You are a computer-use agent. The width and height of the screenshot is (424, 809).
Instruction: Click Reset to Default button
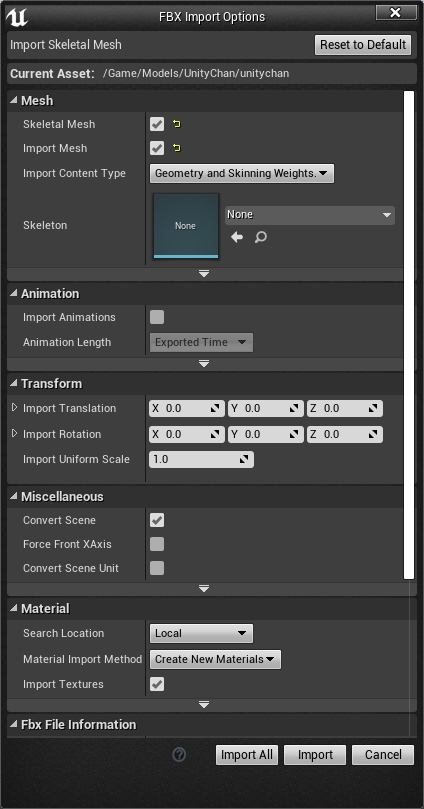(x=363, y=45)
